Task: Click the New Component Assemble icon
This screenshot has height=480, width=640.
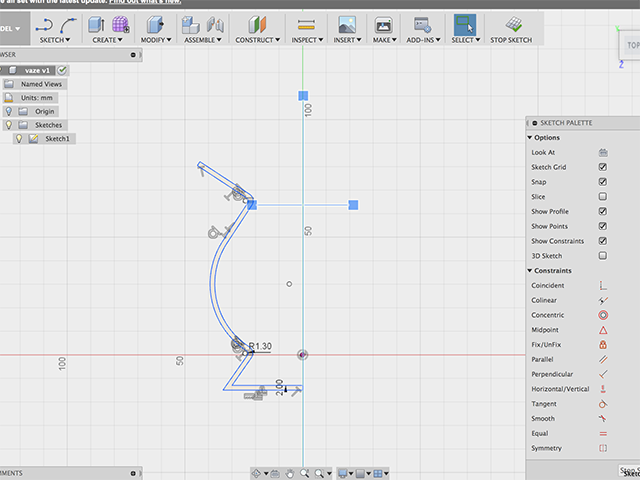Action: click(x=190, y=24)
